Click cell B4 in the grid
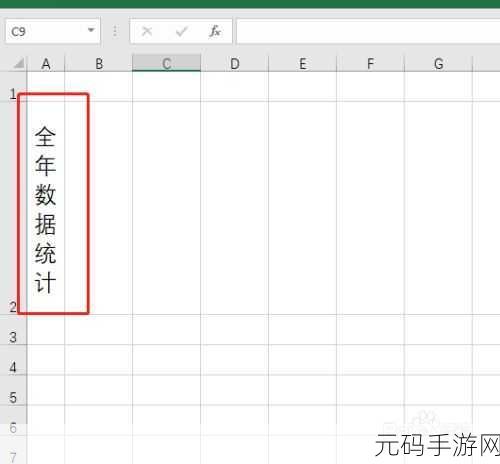The image size is (500, 464). 99,360
